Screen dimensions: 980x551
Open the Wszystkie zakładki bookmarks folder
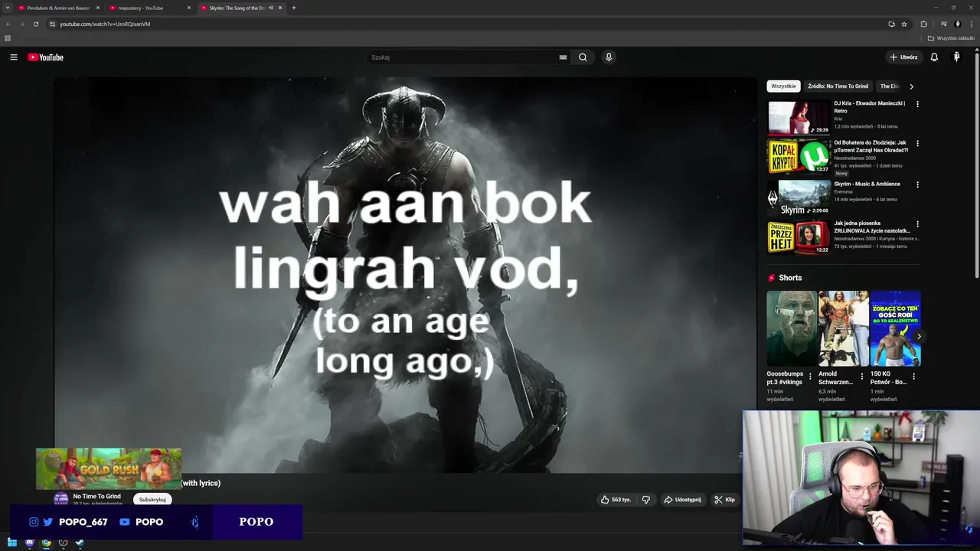click(x=952, y=38)
